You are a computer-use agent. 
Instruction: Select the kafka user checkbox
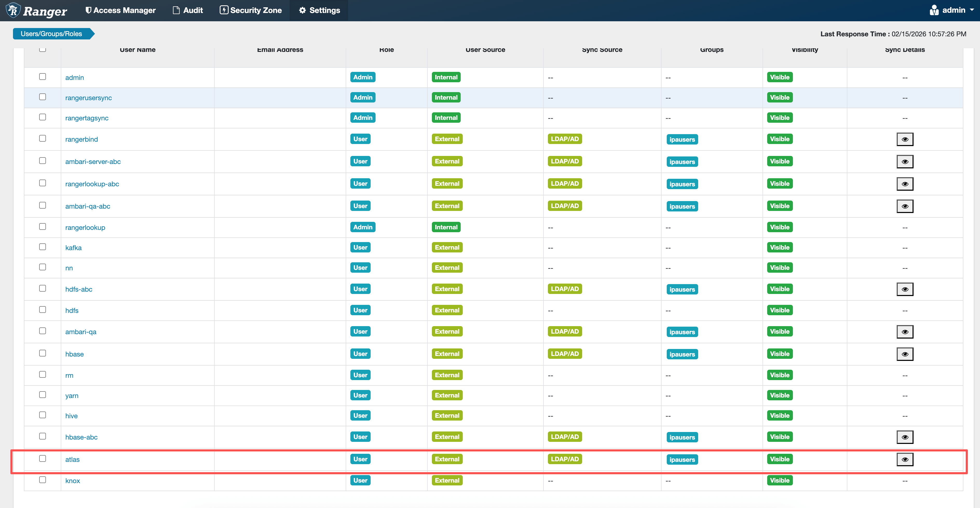pos(43,247)
